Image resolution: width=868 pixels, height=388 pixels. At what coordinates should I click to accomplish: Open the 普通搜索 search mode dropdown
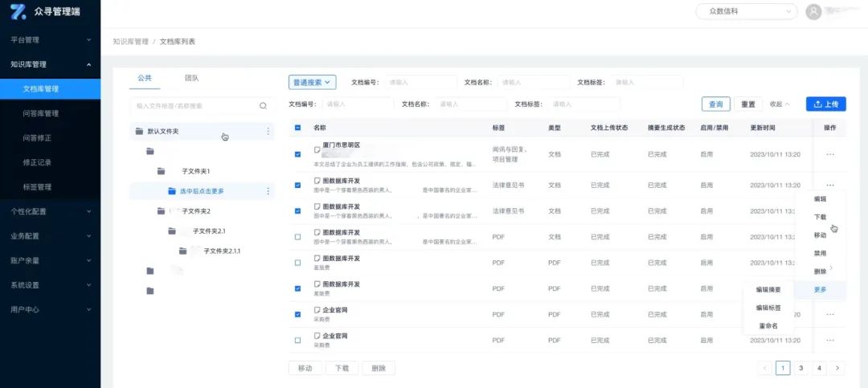312,82
